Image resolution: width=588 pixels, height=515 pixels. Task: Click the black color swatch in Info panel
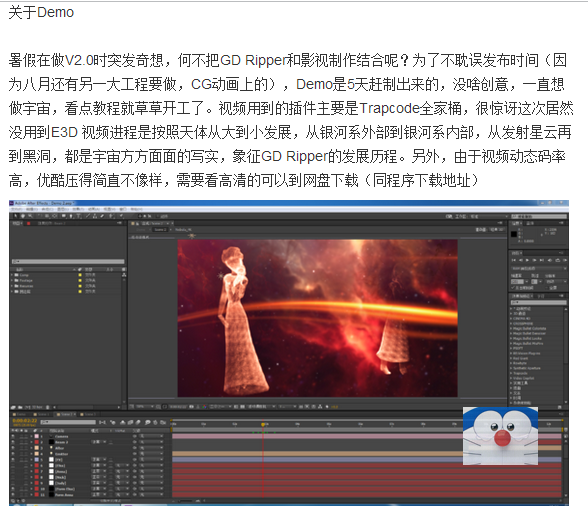point(514,234)
